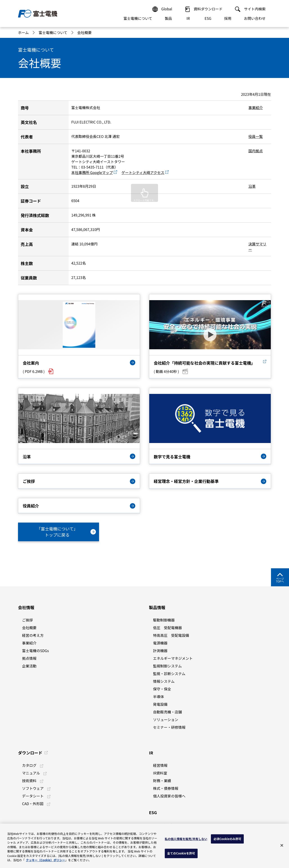
Task: Open 役員一覧 link
Action: 255,137
